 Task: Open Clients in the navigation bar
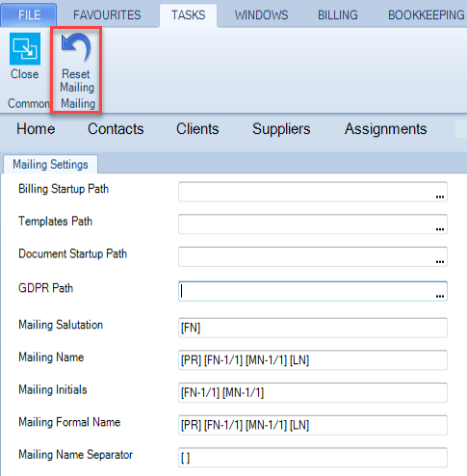(197, 129)
